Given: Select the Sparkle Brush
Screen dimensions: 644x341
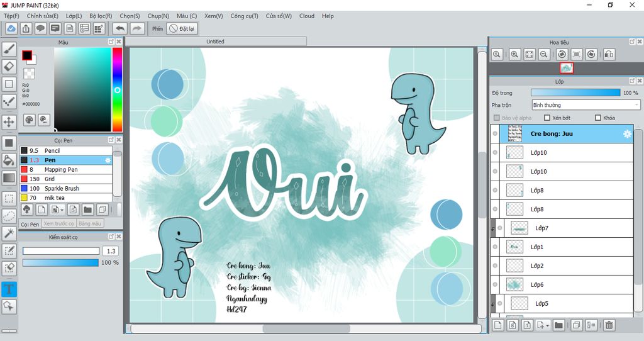Looking at the screenshot, I should [x=65, y=189].
